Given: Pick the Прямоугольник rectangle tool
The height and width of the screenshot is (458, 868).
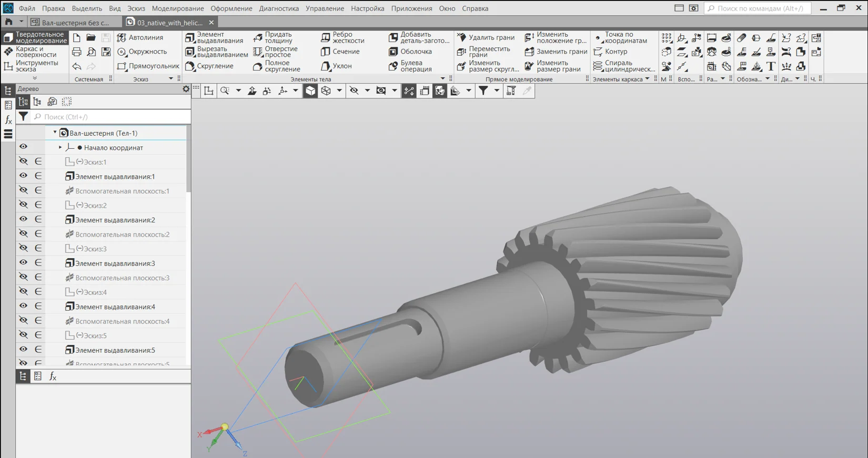Looking at the screenshot, I should click(148, 66).
